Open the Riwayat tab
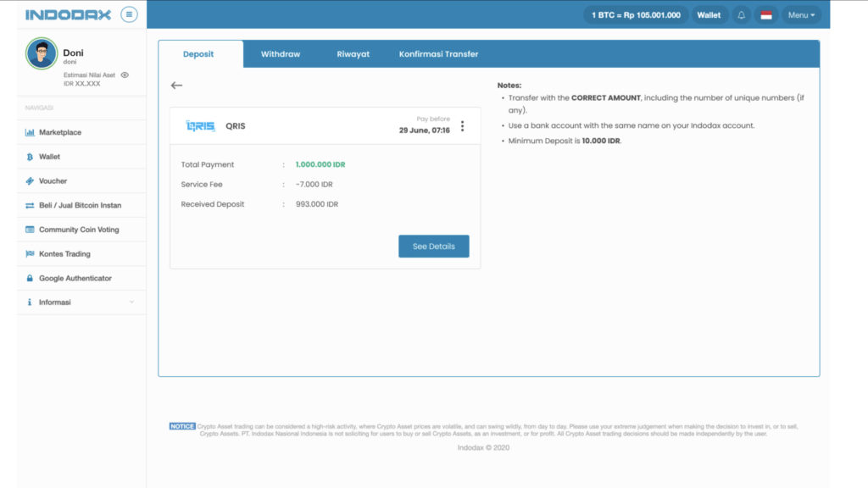868x488 pixels. click(353, 54)
